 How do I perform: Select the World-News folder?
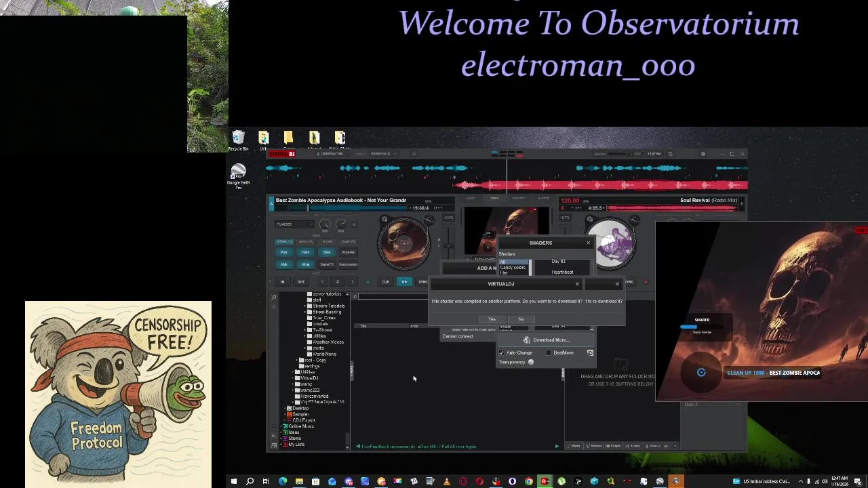point(325,354)
